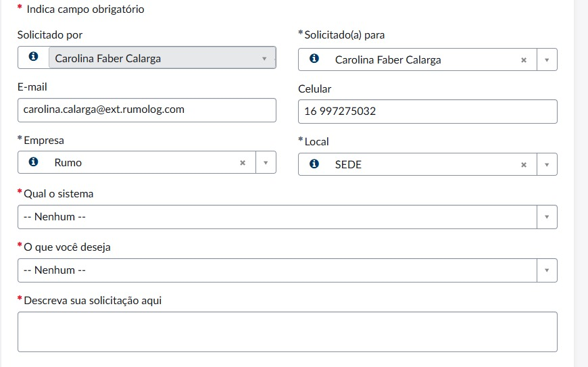This screenshot has width=588, height=367.
Task: Clear the Local SEDE value
Action: pos(524,164)
